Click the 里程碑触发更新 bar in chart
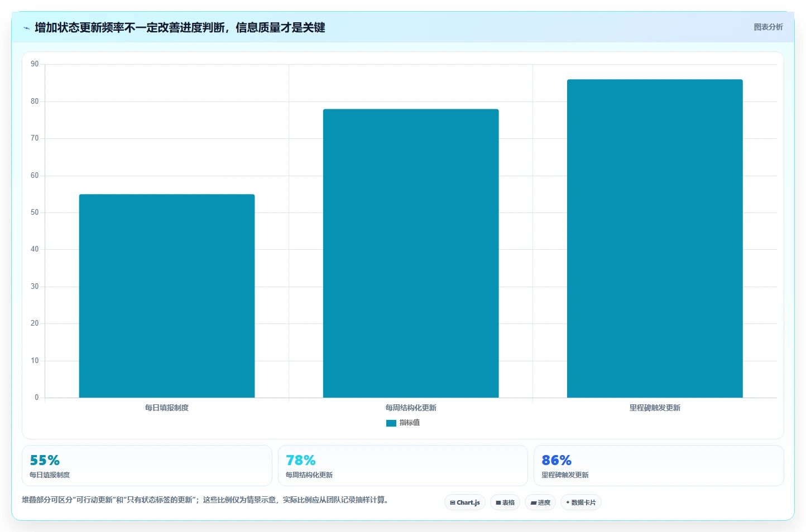 (x=655, y=238)
